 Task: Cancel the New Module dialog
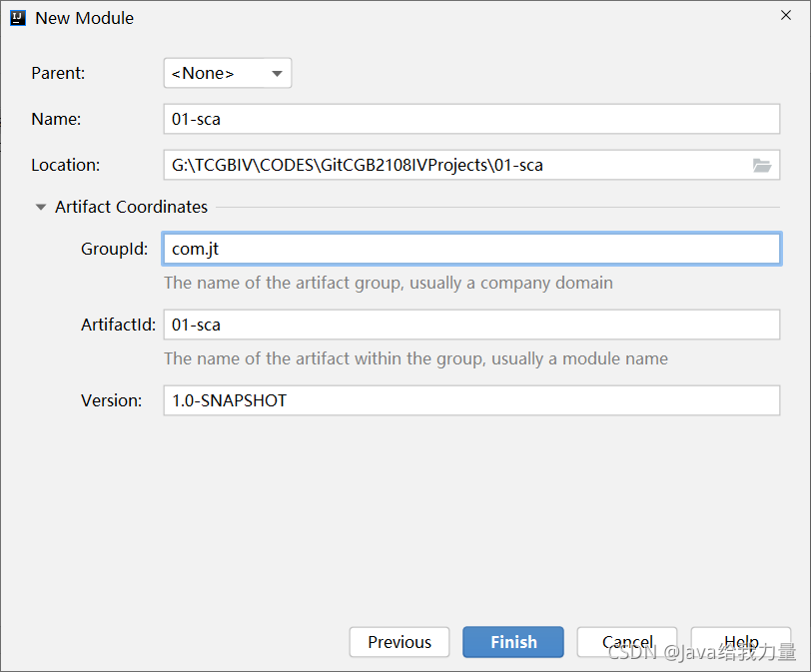[627, 642]
